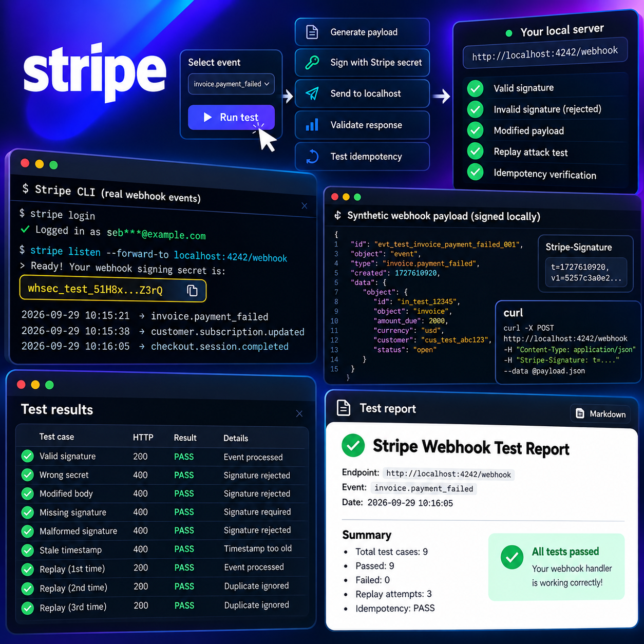Click the Run test button
644x644 pixels.
coord(231,117)
